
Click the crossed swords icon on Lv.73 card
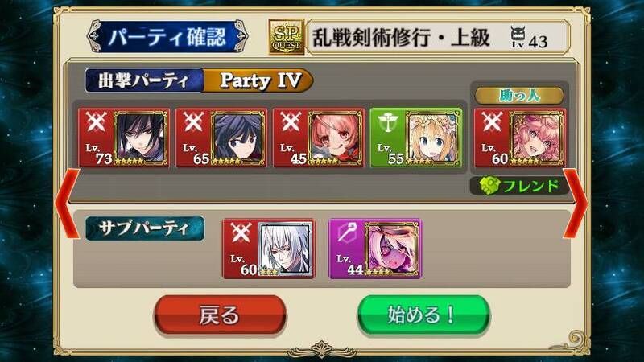tap(96, 122)
